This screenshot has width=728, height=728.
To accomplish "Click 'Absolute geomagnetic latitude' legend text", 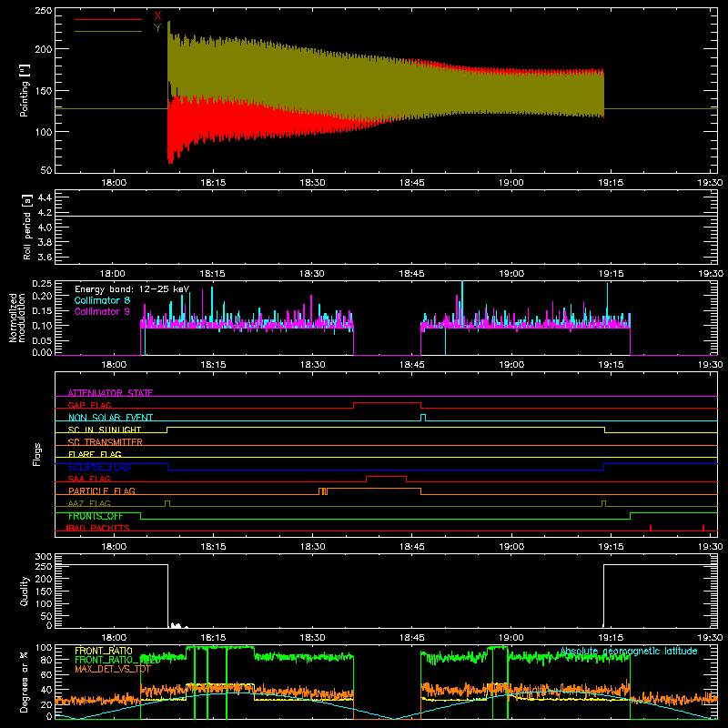I will [629, 651].
